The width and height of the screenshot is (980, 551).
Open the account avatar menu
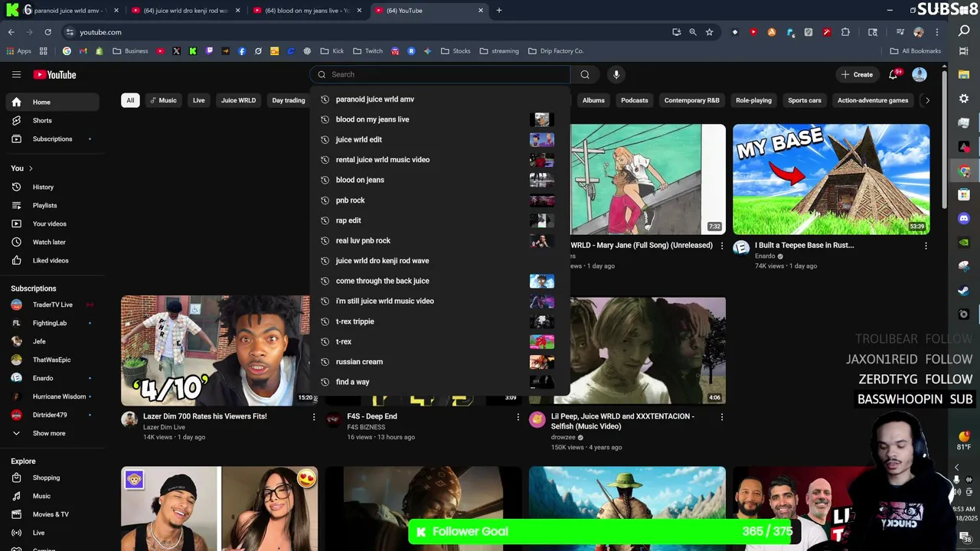[x=920, y=74]
